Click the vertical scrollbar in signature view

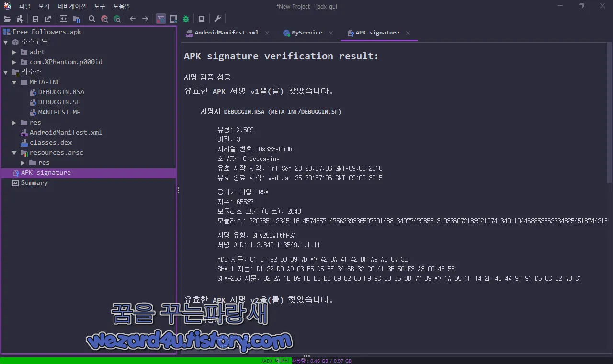609,114
